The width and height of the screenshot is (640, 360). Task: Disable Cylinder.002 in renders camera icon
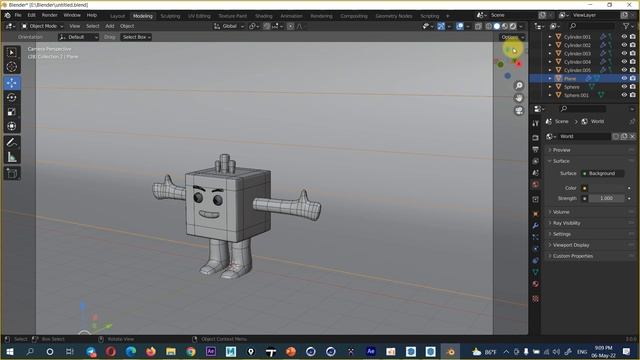[633, 45]
